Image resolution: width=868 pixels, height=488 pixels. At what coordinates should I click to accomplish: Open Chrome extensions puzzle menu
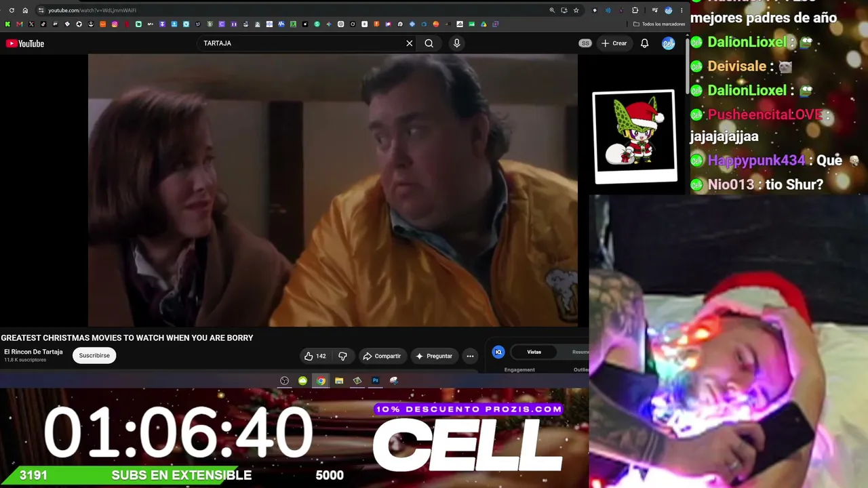635,10
